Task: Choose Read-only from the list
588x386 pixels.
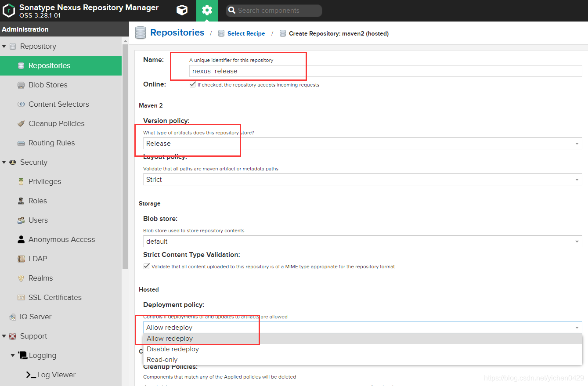Action: [x=362, y=360]
